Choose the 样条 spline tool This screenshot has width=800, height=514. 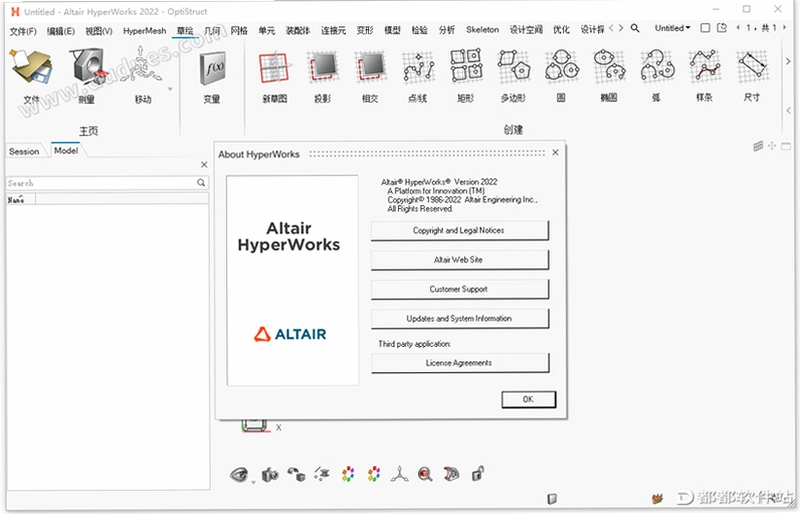point(704,76)
